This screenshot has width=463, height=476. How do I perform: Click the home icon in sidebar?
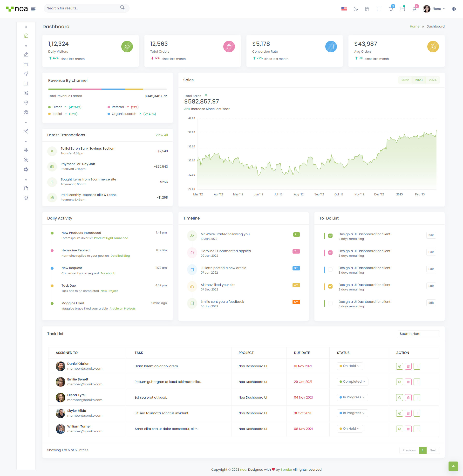pos(26,36)
